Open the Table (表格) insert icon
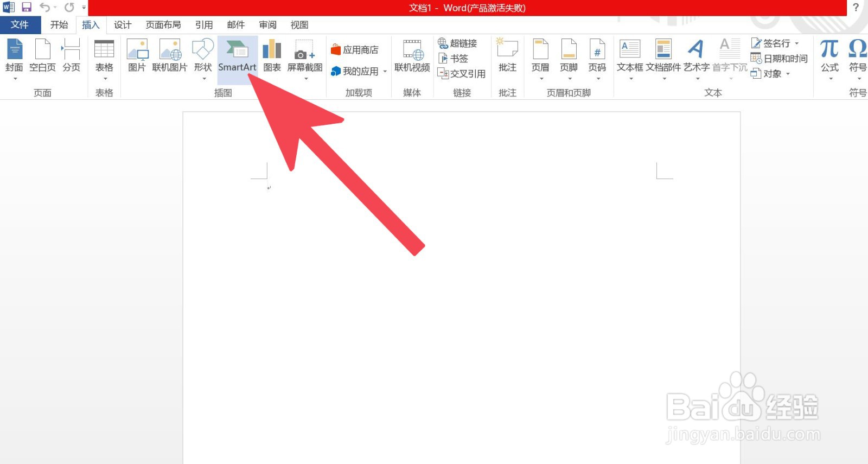 [x=104, y=49]
